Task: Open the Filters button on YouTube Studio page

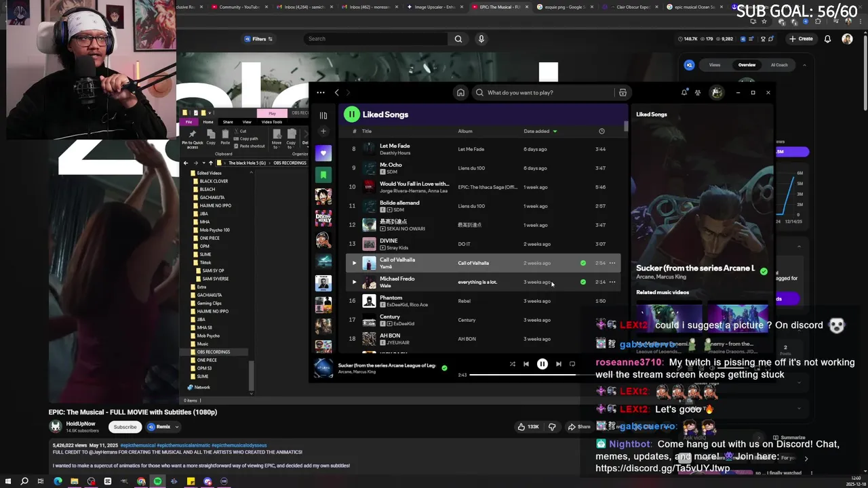Action: point(258,39)
